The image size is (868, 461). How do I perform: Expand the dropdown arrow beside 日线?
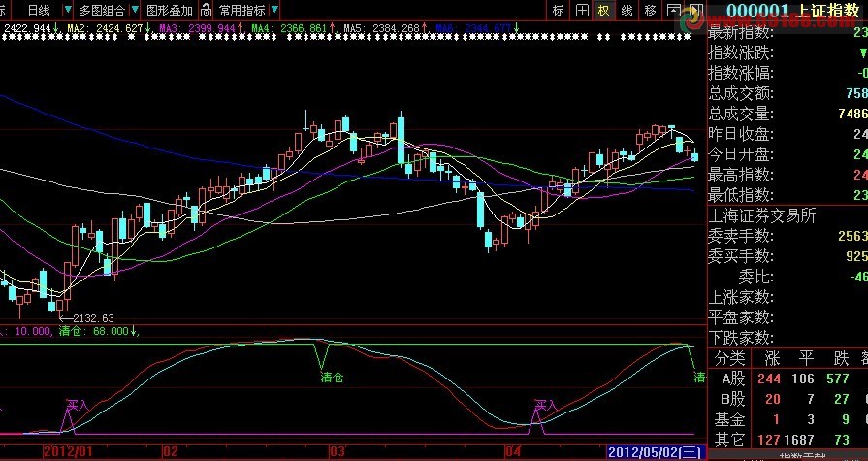(68, 10)
